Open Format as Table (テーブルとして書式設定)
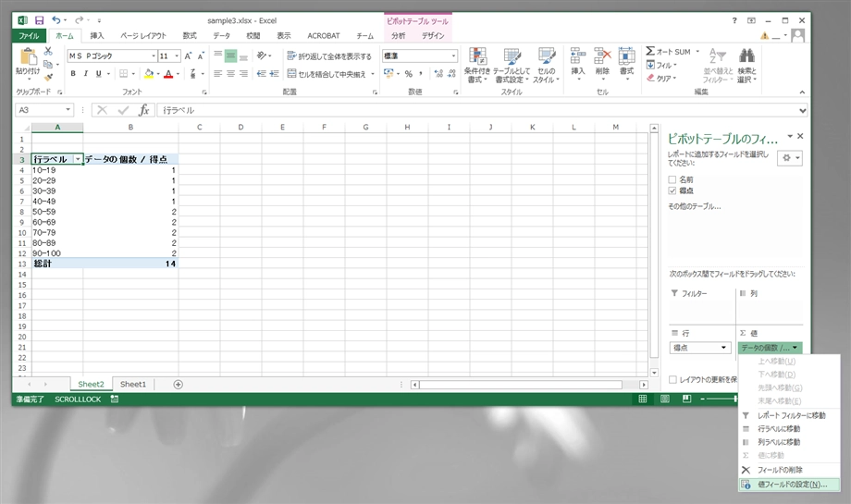Screen dimensions: 851x504 (511, 65)
